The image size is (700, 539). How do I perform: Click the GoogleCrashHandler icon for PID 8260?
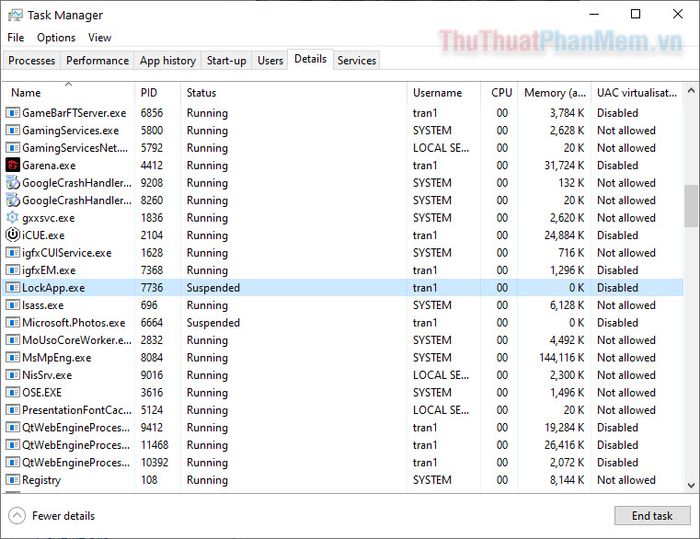tap(12, 200)
